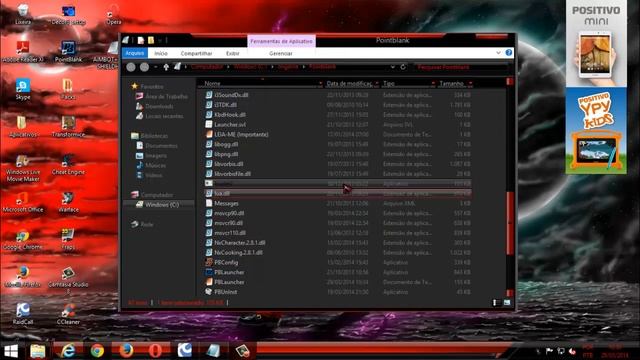Select Downloads in navigation pane
The width and height of the screenshot is (640, 360).
point(154,106)
